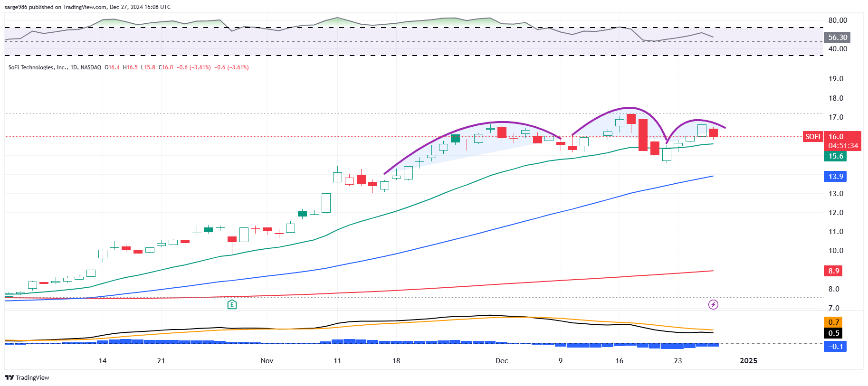The height and width of the screenshot is (386, 868).
Task: Click the Dec label on the time axis
Action: point(502,361)
